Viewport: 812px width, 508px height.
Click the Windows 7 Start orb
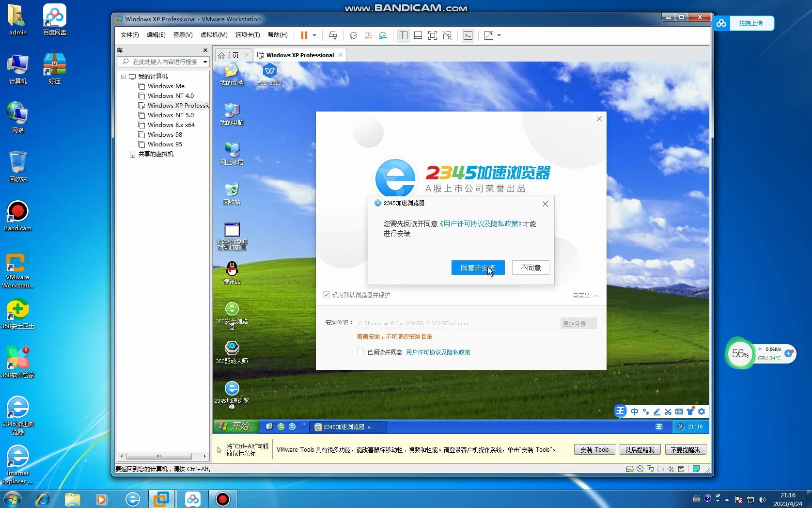click(x=12, y=499)
